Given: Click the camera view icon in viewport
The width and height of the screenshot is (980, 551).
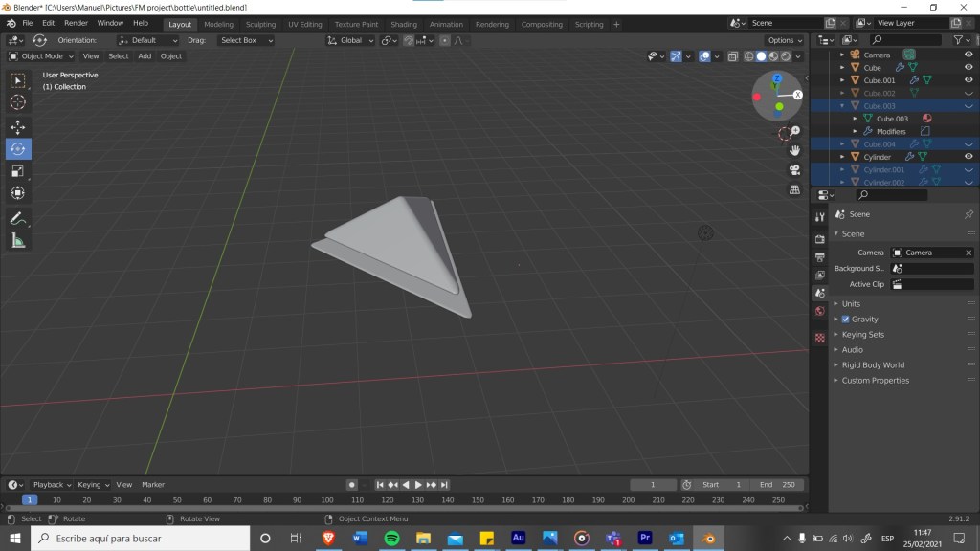Looking at the screenshot, I should point(794,169).
